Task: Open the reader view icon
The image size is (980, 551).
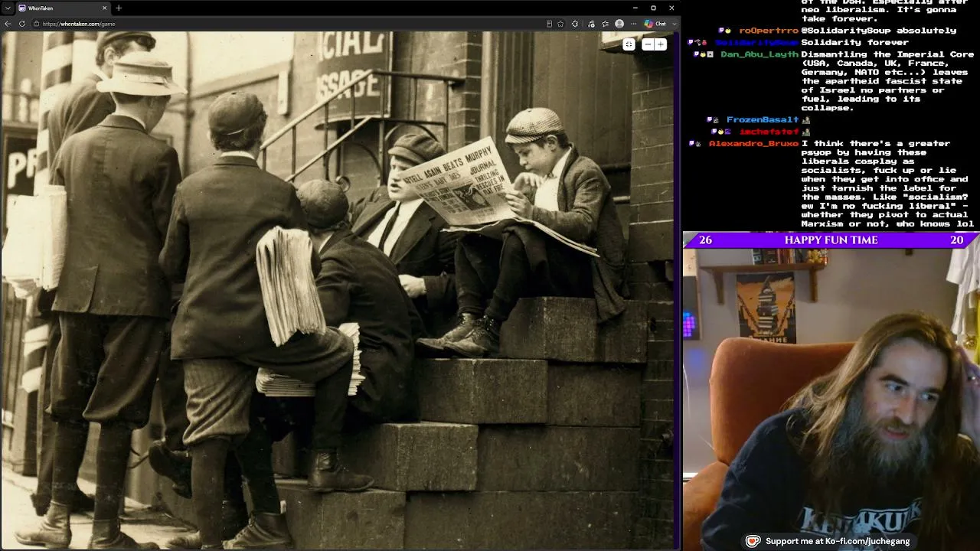Action: (x=549, y=24)
